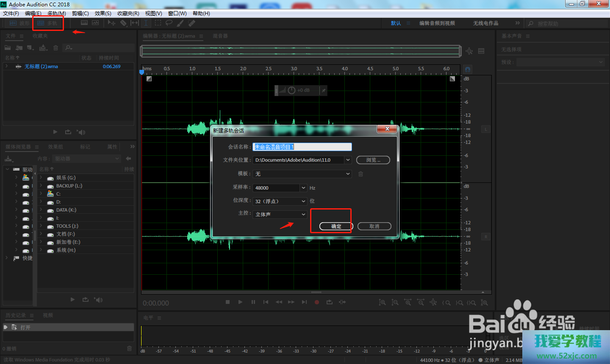Select the Razor tool in toolbar
Image resolution: width=610 pixels, height=364 pixels.
[123, 23]
